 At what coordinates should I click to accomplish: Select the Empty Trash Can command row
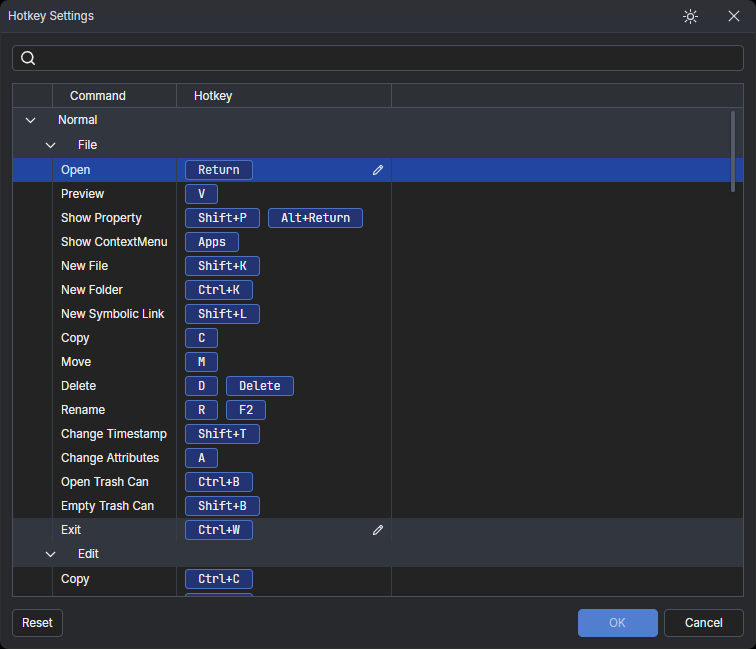(x=107, y=506)
